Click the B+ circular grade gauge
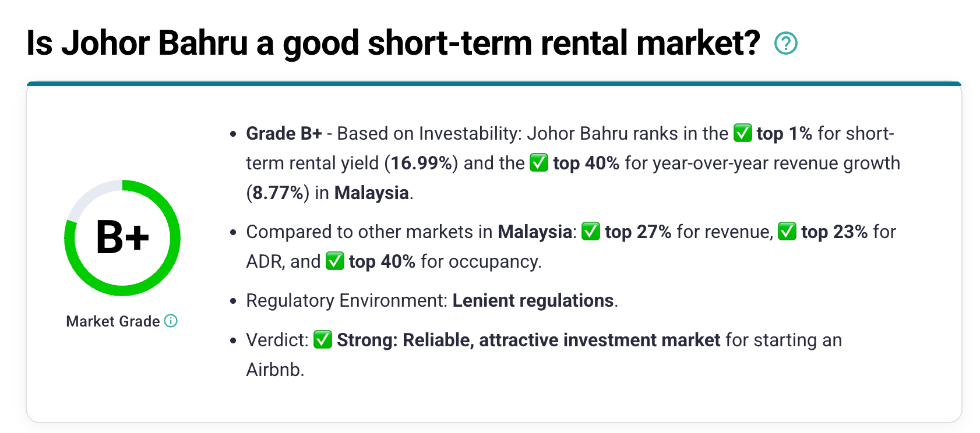Screen dimensions: 980x433 point(122,237)
